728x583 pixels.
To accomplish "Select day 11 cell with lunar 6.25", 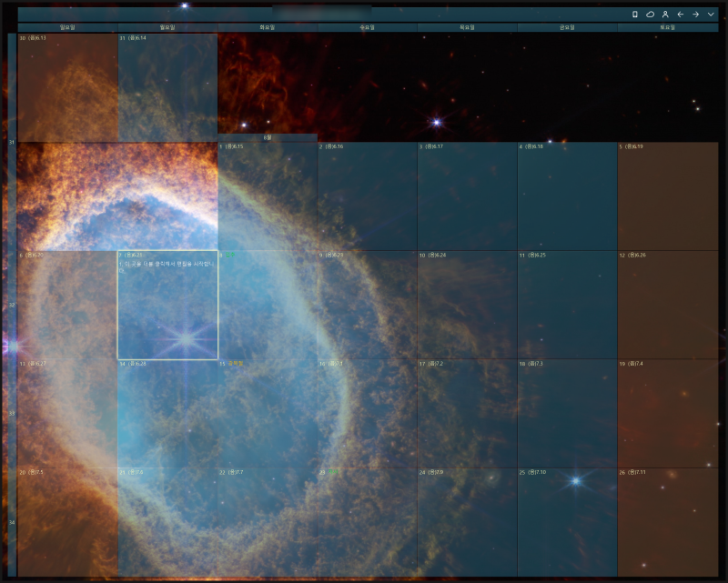I will [568, 305].
